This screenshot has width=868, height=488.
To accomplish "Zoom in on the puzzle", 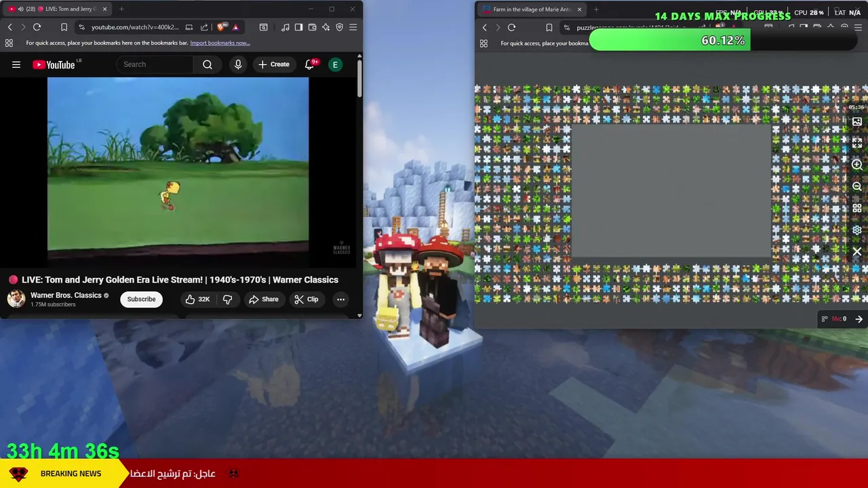I will tap(857, 165).
